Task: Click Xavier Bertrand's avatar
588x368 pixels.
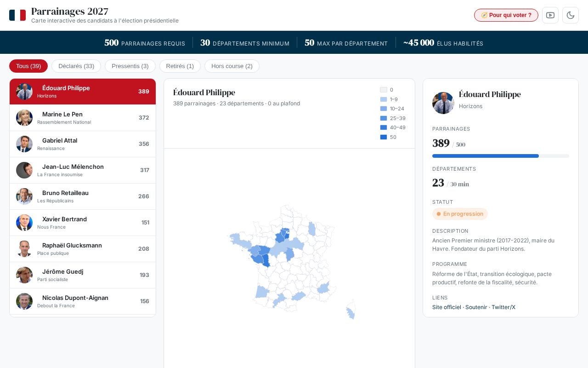Action: (24, 223)
